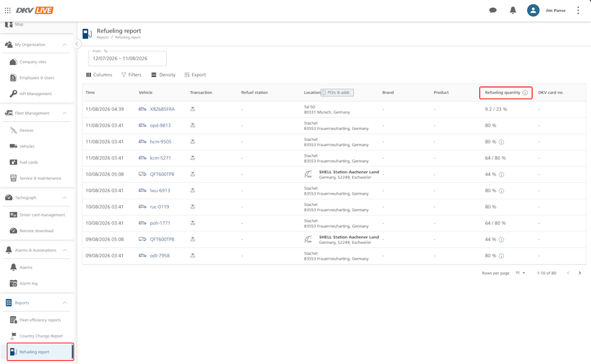
Task: Open Remote download page
Action: pos(37,231)
